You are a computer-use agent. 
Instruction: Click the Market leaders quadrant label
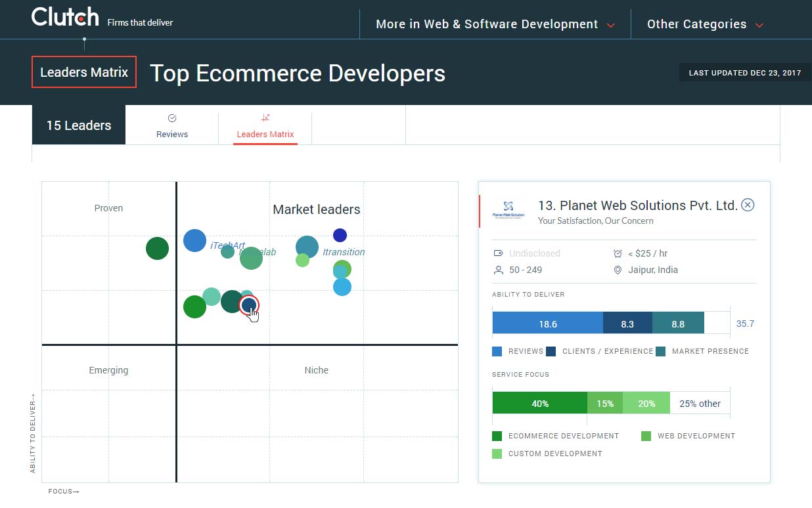317,210
